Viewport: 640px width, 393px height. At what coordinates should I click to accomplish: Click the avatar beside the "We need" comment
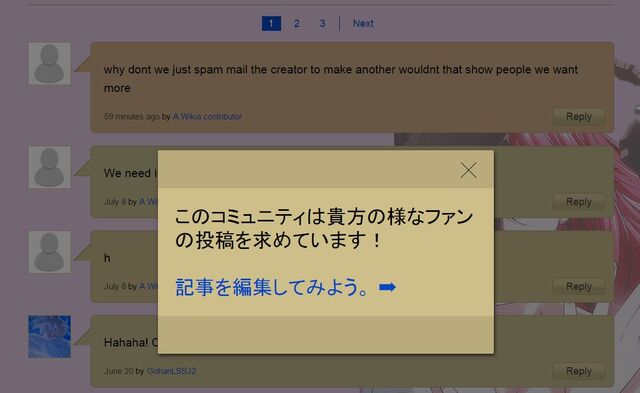click(49, 167)
